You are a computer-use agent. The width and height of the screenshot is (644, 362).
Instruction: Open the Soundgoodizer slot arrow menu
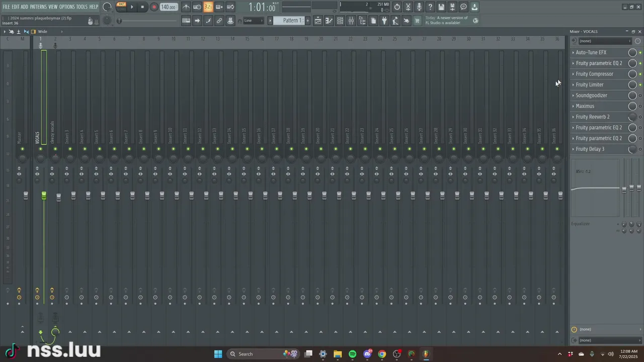573,96
